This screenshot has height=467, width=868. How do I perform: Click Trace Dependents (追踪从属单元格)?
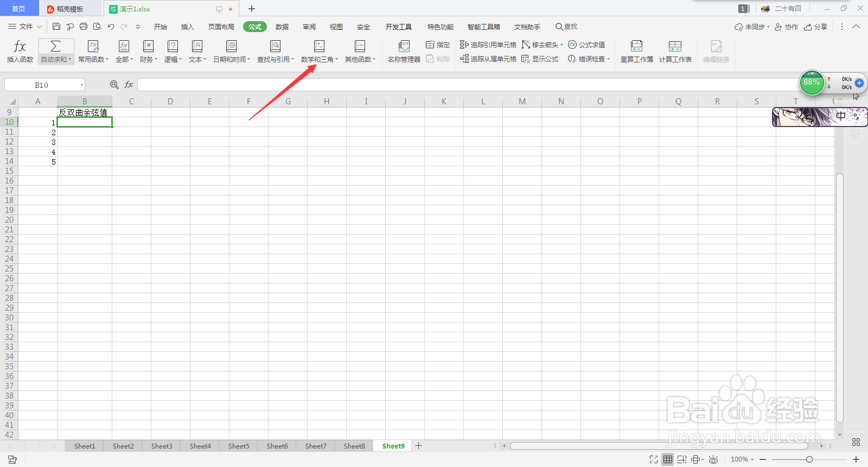[x=488, y=59]
